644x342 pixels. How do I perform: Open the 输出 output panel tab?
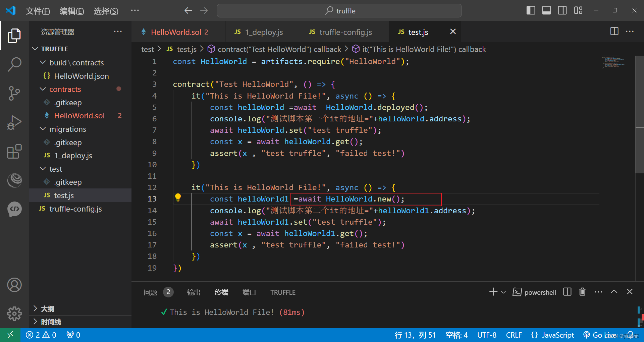[x=194, y=292]
